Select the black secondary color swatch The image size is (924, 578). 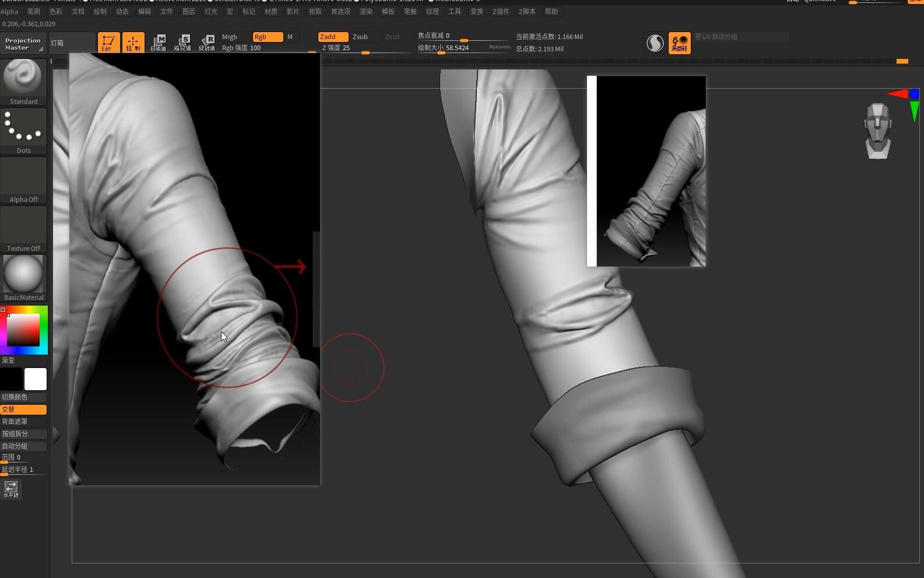[11, 379]
